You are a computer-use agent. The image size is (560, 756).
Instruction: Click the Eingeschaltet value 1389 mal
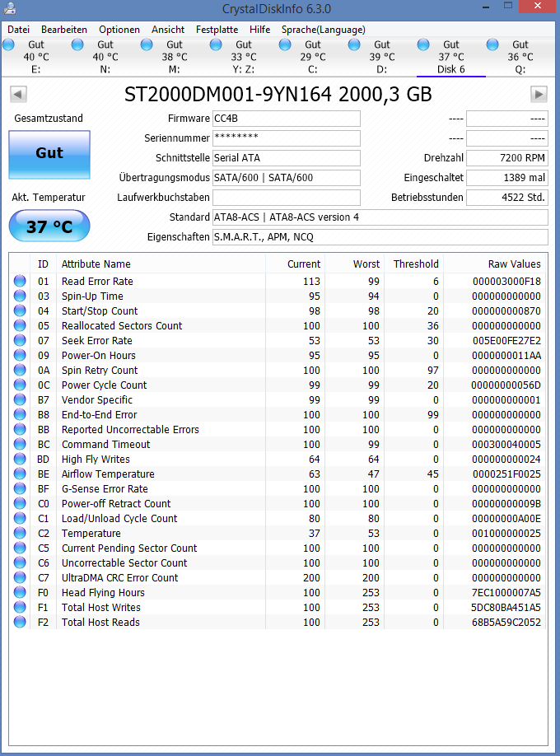coord(507,177)
